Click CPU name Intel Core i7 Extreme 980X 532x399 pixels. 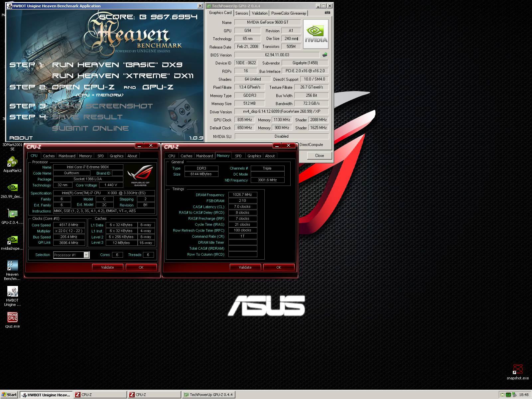click(88, 167)
